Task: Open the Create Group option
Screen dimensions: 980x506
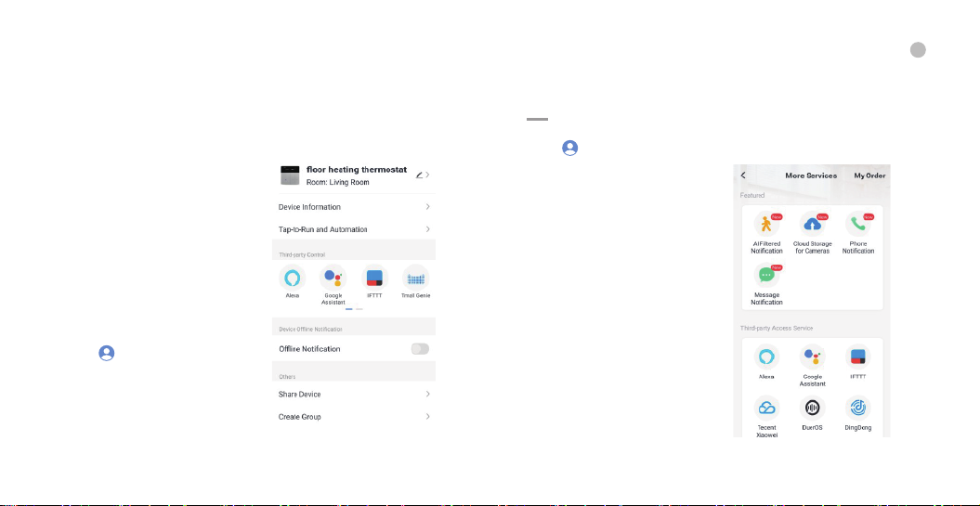Action: (353, 417)
